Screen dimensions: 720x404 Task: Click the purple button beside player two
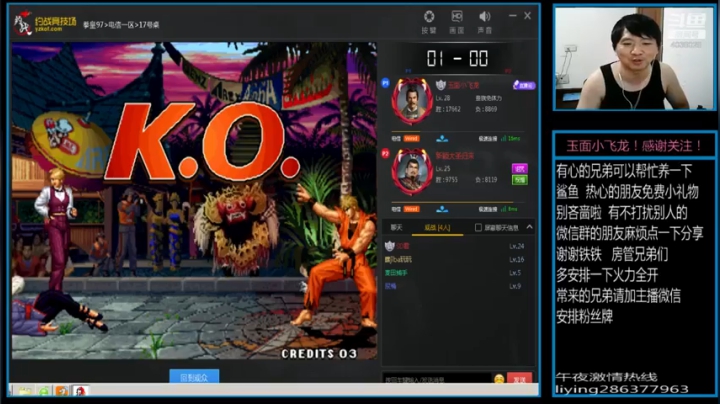519,168
